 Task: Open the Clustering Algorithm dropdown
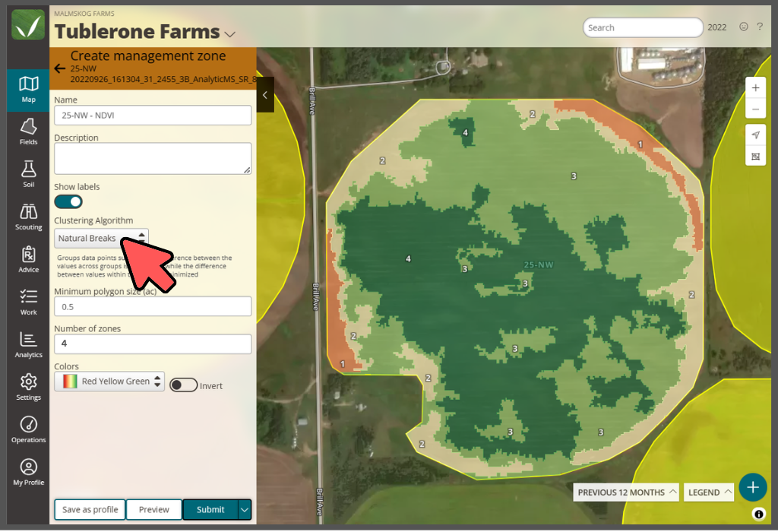[x=101, y=238]
